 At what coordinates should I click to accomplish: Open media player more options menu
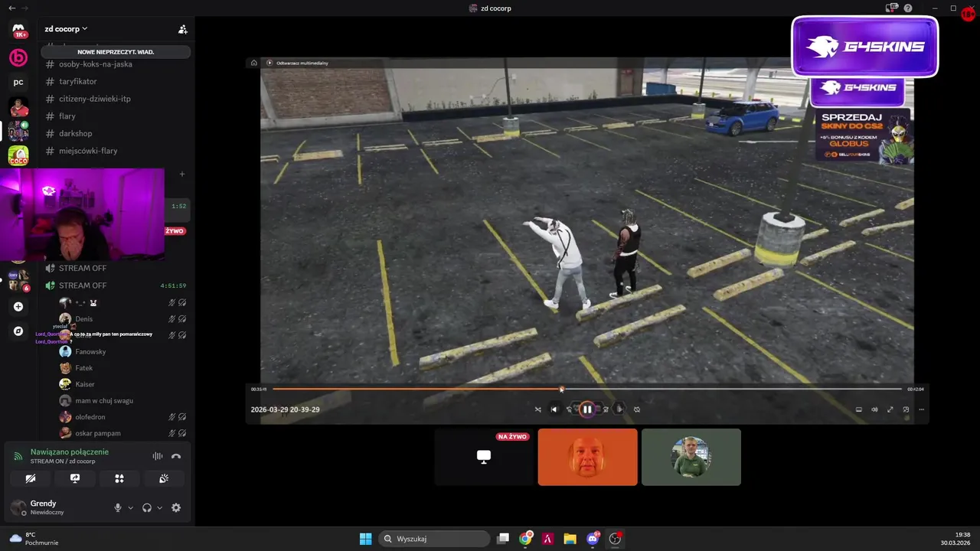pyautogui.click(x=921, y=409)
